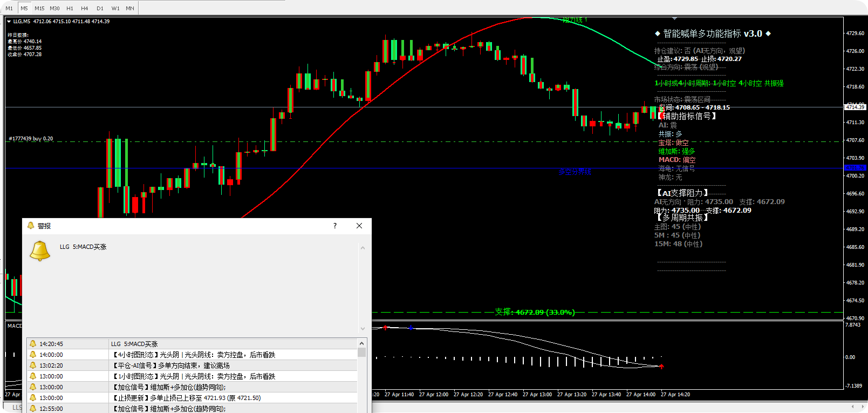This screenshot has height=413, width=868.
Task: Click the bell icon on the 12:55:00 alert row
Action: [x=33, y=409]
